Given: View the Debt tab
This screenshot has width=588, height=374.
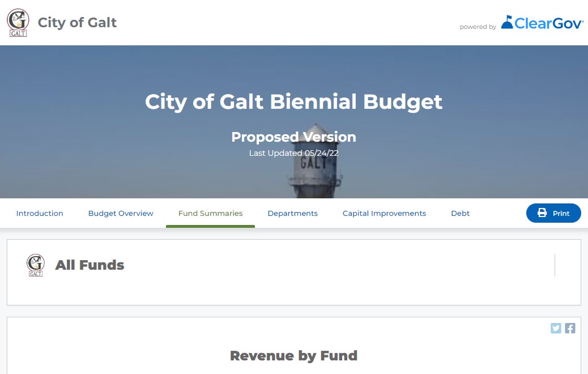Looking at the screenshot, I should [x=460, y=213].
